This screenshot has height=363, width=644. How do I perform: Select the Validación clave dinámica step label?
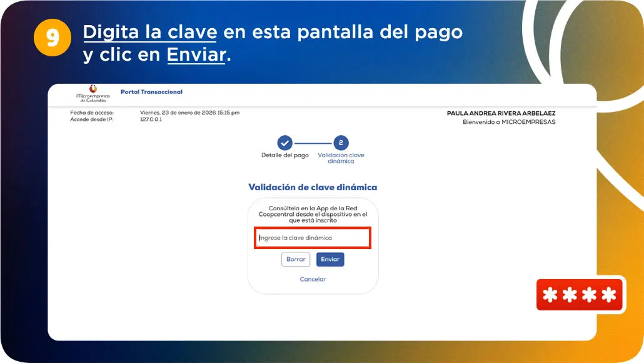tap(341, 156)
